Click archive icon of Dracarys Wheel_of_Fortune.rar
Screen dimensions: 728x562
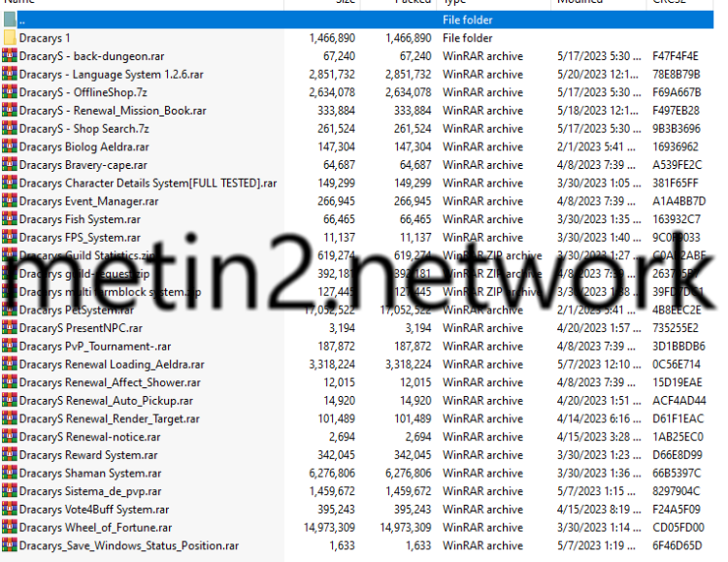coord(10,527)
